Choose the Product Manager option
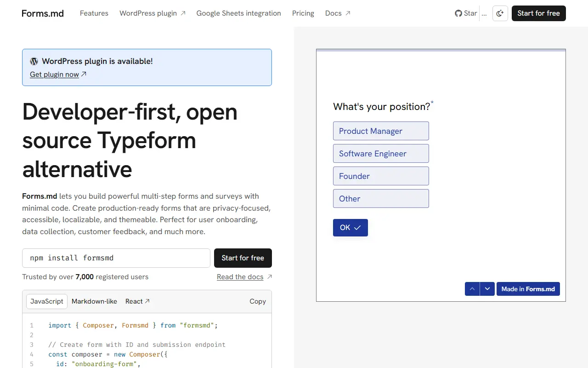This screenshot has width=588, height=368. tap(381, 131)
